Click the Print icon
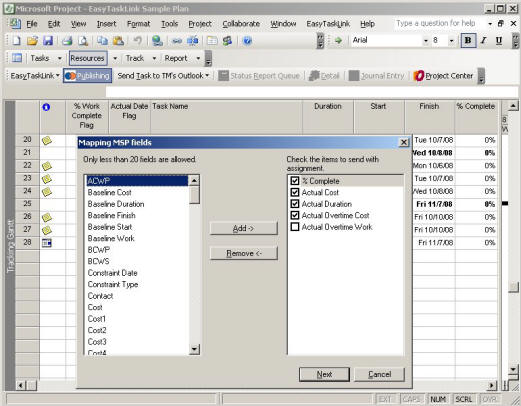 [67, 41]
